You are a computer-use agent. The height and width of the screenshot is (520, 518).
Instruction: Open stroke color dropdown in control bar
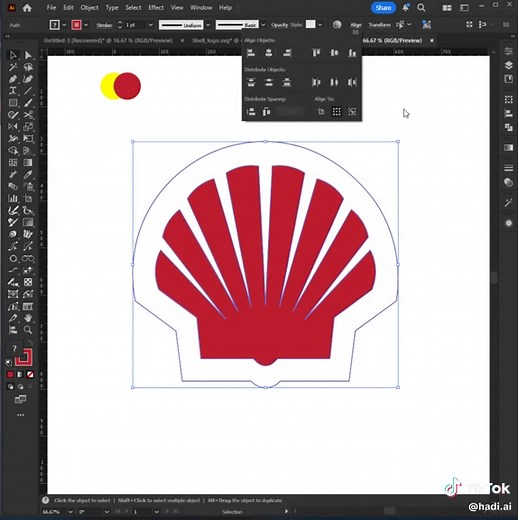coord(86,25)
